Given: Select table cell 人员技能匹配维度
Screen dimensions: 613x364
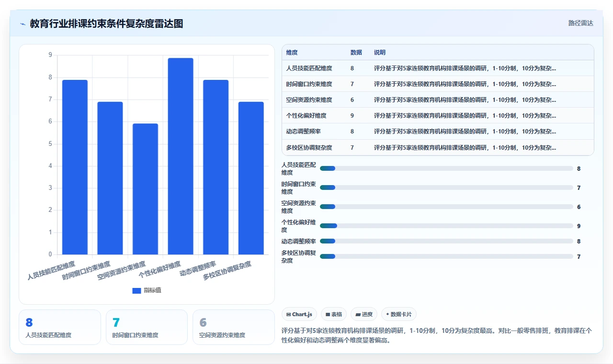Looking at the screenshot, I should click(x=309, y=68).
